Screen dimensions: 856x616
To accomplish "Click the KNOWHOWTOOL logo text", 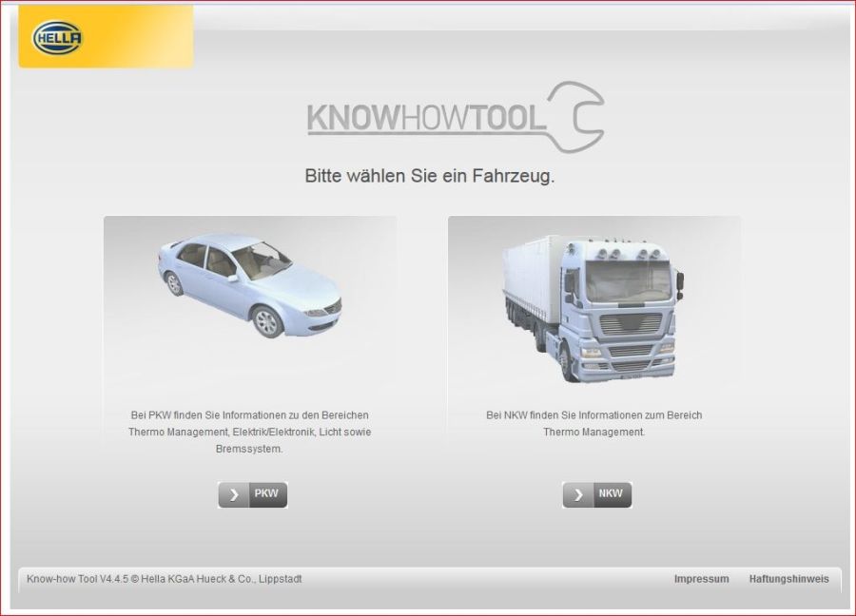I will [426, 120].
